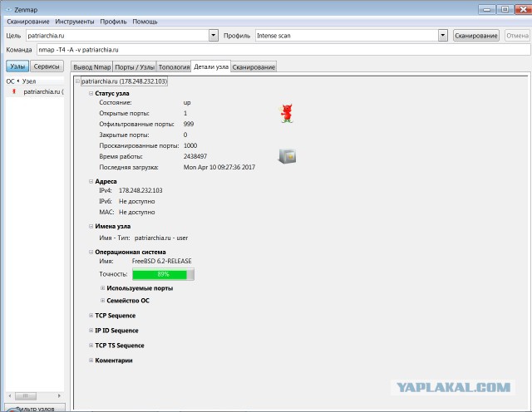This screenshot has width=532, height=412.
Task: Expand the Используемые порты section
Action: point(102,288)
